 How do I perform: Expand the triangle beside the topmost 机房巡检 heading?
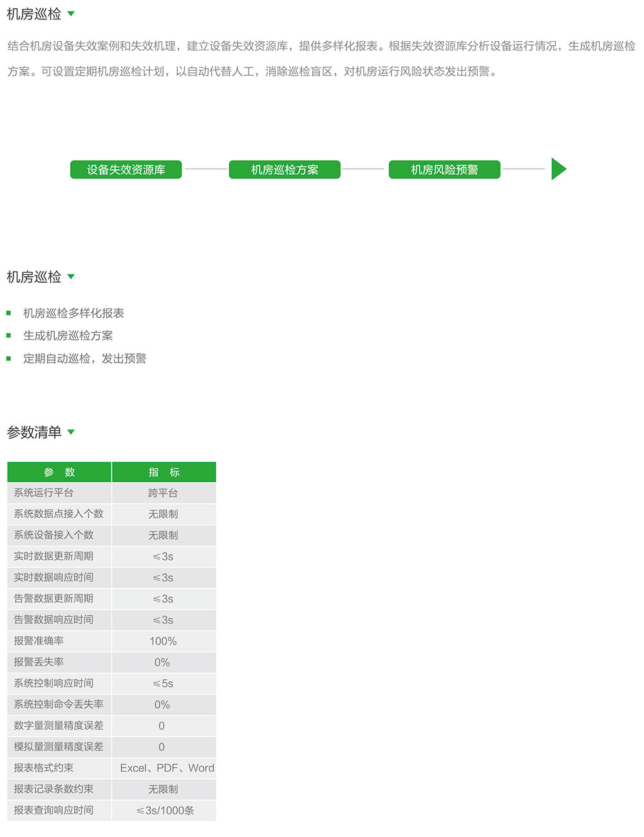(x=71, y=14)
